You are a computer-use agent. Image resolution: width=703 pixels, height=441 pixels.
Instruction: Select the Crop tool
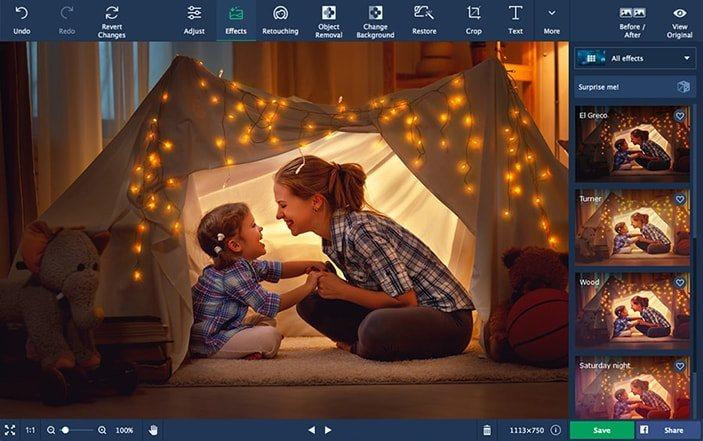coord(473,19)
